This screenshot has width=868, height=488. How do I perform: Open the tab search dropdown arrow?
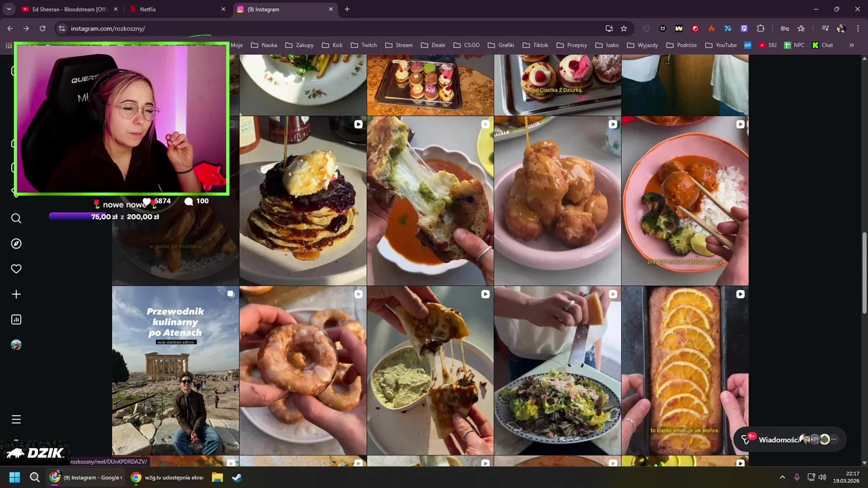pyautogui.click(x=9, y=9)
